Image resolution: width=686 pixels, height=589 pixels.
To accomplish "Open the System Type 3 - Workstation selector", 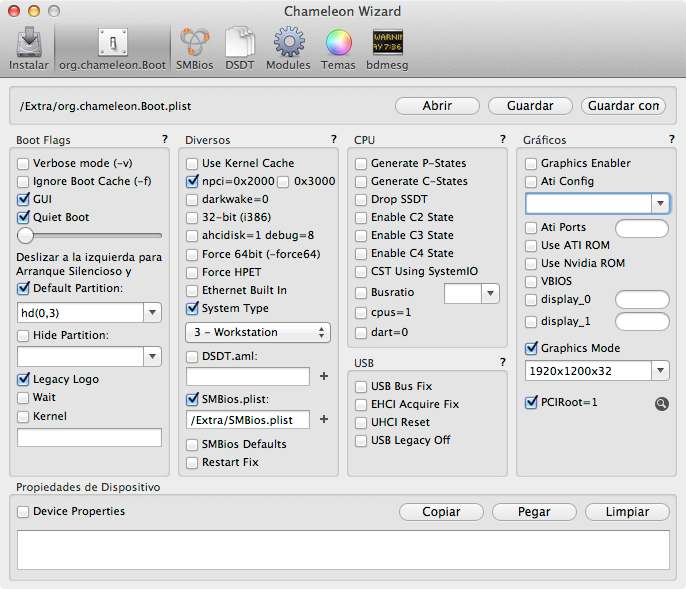I will point(258,333).
